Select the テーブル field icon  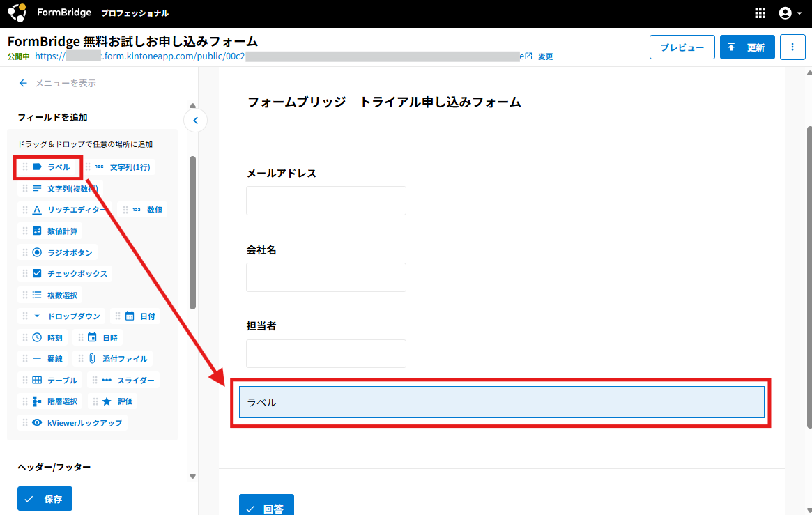[37, 380]
